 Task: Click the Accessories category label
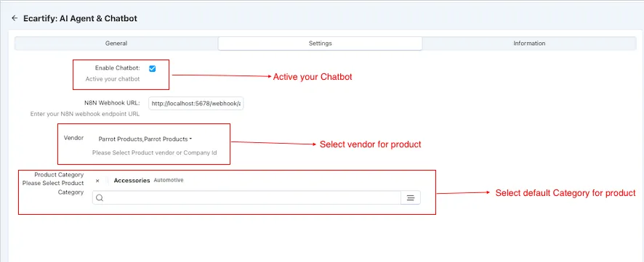click(132, 181)
